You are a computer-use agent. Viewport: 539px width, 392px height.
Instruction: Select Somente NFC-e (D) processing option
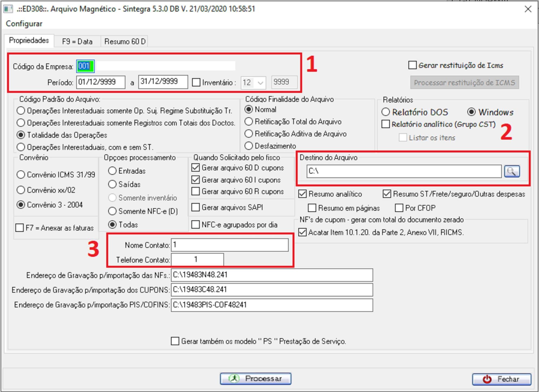(112, 211)
